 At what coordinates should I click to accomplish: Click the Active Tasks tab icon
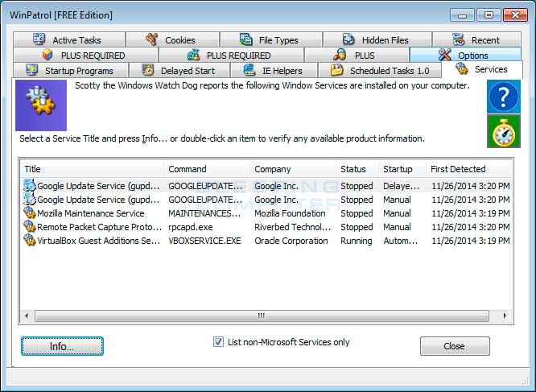(x=39, y=39)
